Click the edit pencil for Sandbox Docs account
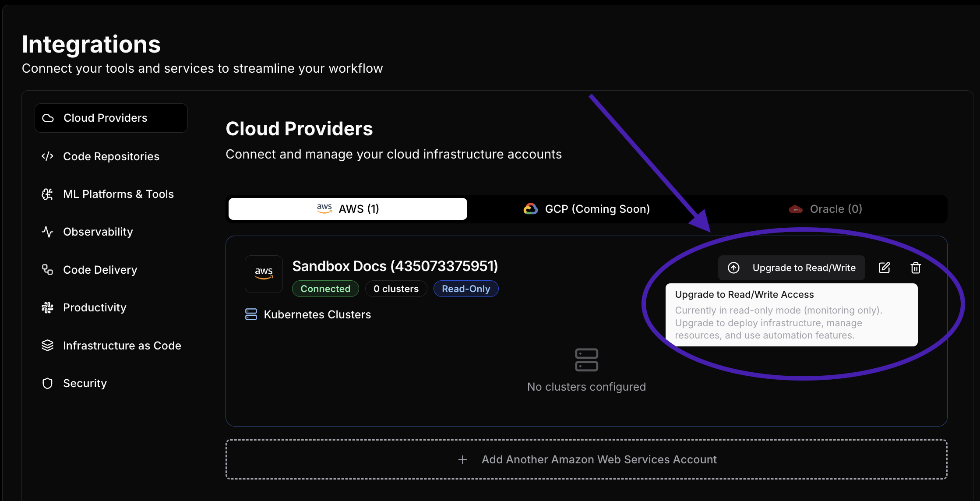This screenshot has height=501, width=980. click(885, 268)
